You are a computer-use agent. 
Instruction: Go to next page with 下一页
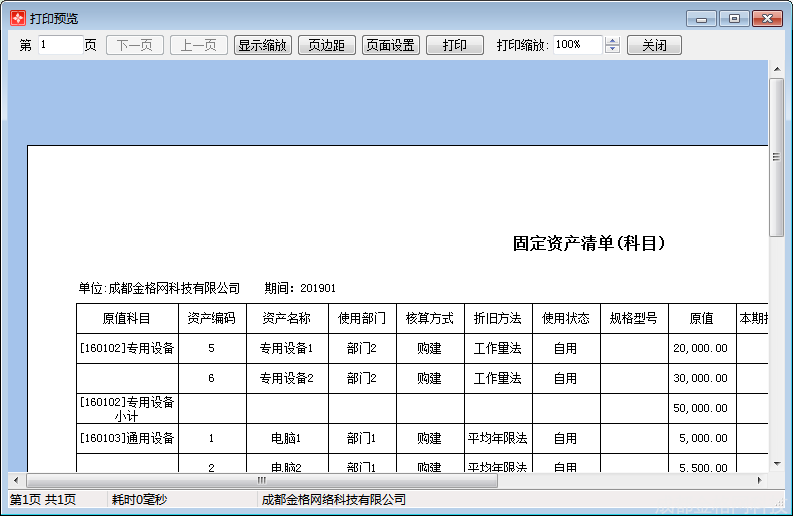click(135, 45)
